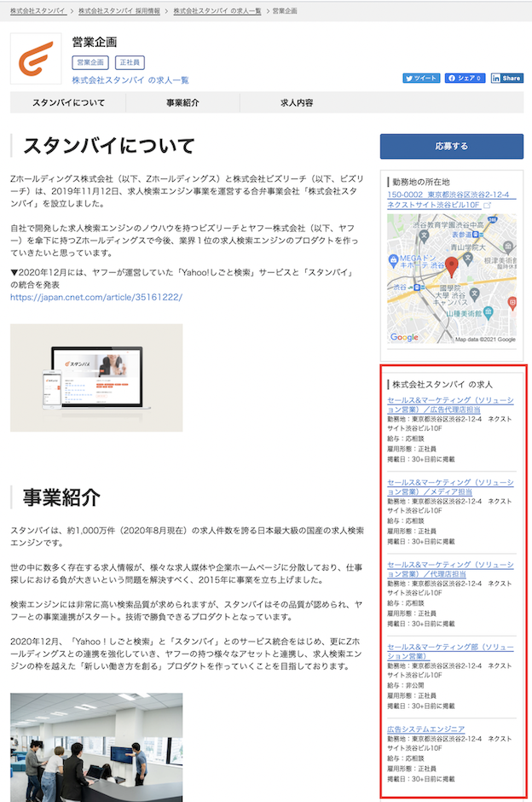
Task: Select the 事業紹介 tab
Action: [182, 102]
